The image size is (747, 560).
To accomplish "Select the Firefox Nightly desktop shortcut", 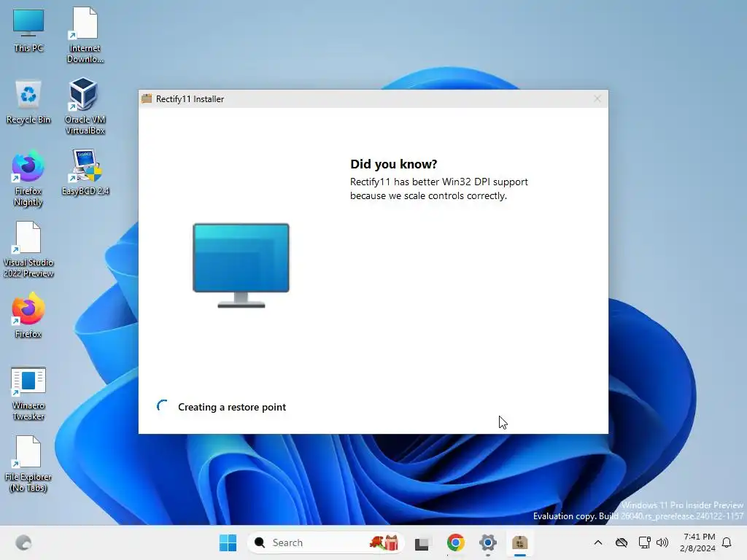I will (x=28, y=179).
